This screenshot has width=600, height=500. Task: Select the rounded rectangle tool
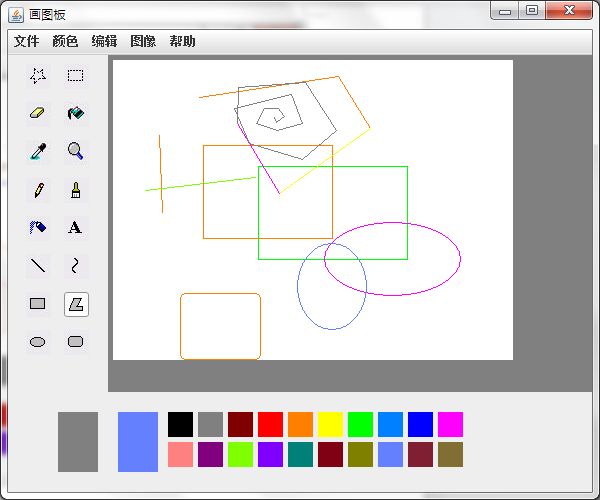pos(75,342)
